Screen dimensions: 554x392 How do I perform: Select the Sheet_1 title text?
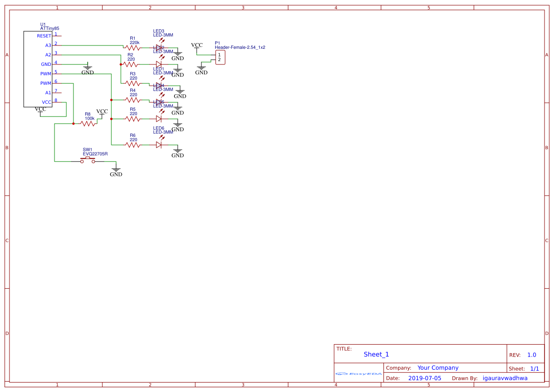coord(376,355)
